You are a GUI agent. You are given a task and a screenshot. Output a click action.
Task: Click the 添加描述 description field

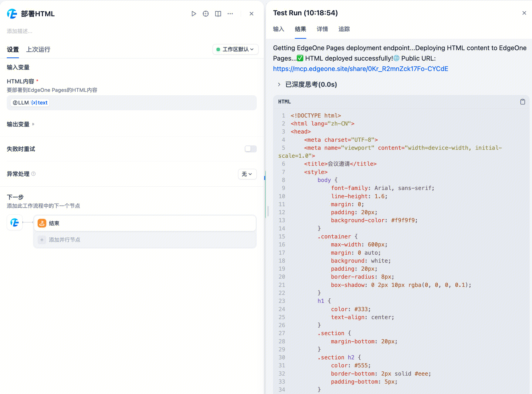pyautogui.click(x=20, y=31)
